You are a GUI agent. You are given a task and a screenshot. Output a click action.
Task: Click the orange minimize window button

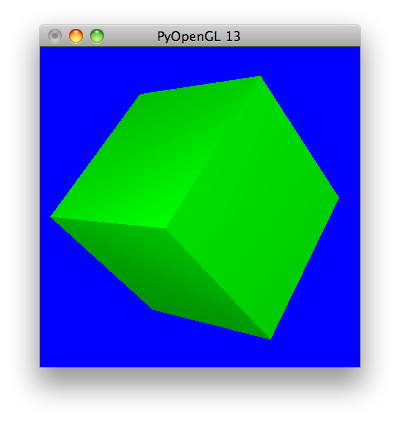click(x=76, y=36)
